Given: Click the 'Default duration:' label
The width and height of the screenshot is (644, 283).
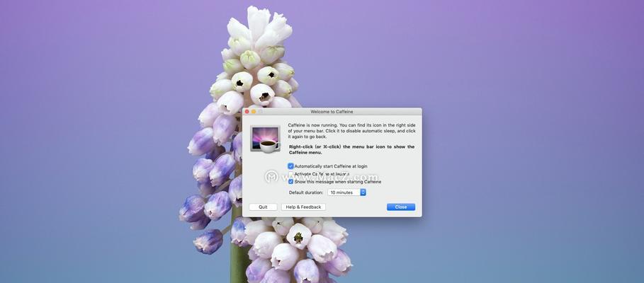Looking at the screenshot, I should 306,192.
